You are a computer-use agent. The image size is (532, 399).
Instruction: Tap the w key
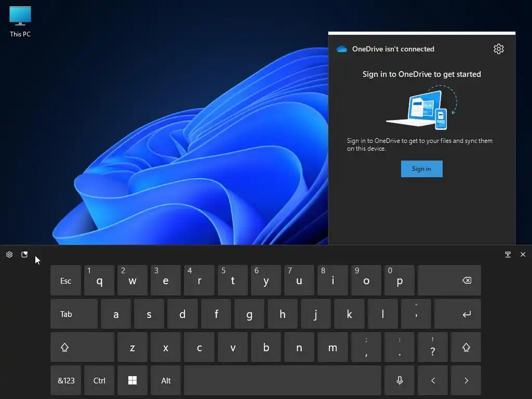point(132,280)
